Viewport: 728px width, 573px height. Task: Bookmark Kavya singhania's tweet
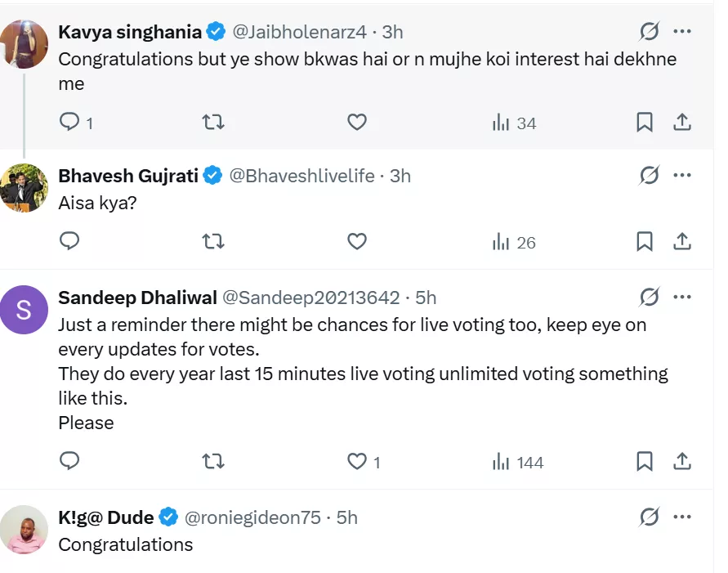(x=644, y=123)
